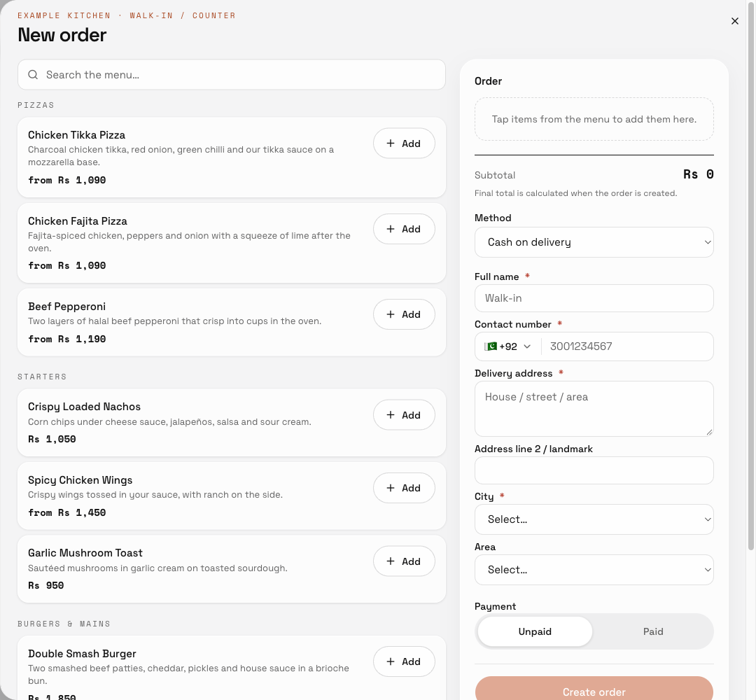Click the STARTERS section heading
The width and height of the screenshot is (756, 700).
point(42,377)
